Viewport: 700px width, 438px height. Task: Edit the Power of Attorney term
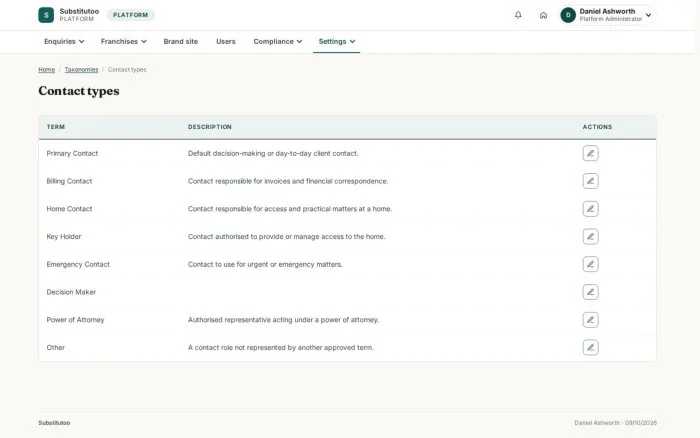590,319
